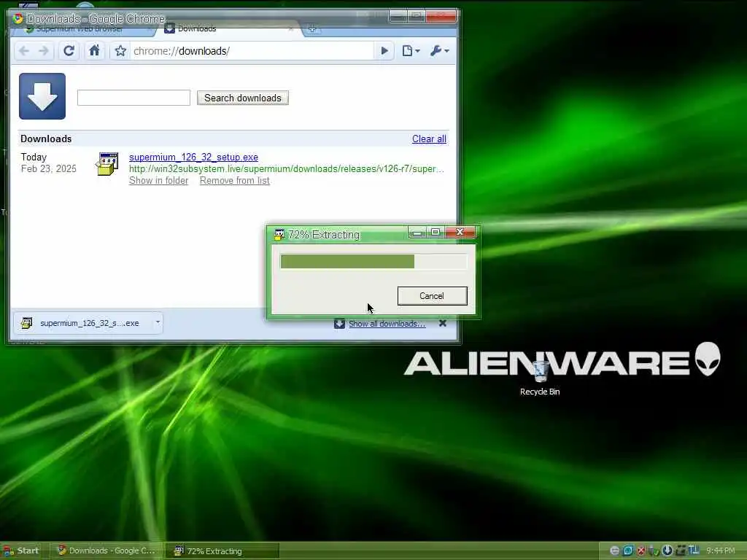Click Show in folder link
Image resolution: width=747 pixels, height=560 pixels.
tap(158, 181)
